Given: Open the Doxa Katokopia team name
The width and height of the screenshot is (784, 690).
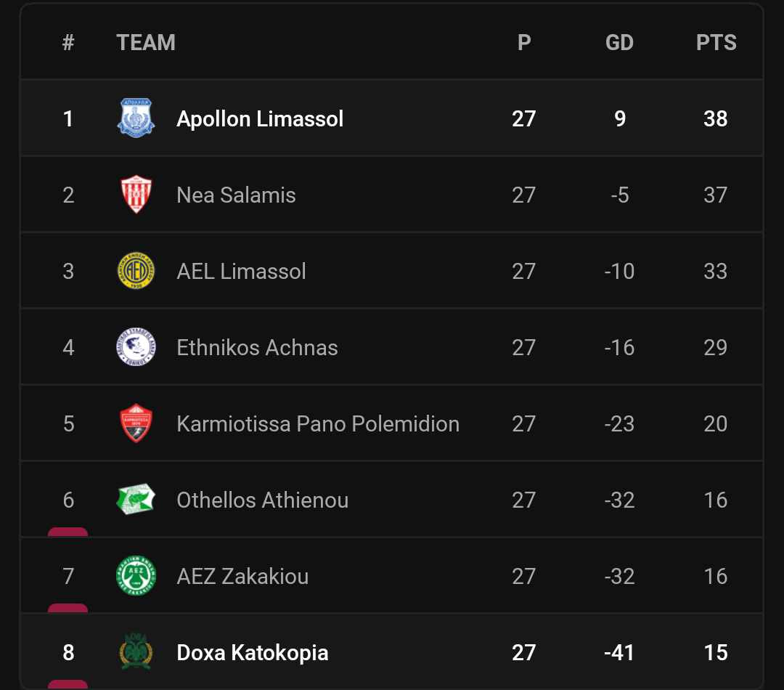Looking at the screenshot, I should tap(253, 652).
